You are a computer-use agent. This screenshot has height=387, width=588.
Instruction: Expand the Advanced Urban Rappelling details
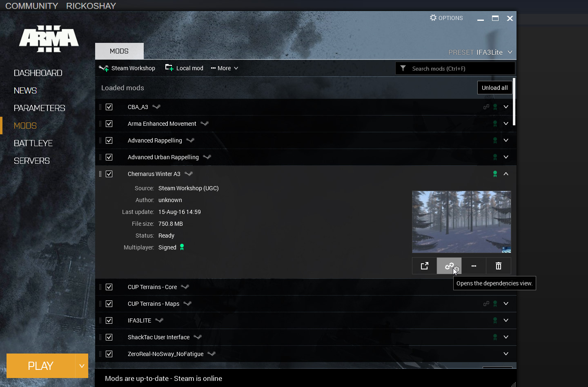[506, 157]
